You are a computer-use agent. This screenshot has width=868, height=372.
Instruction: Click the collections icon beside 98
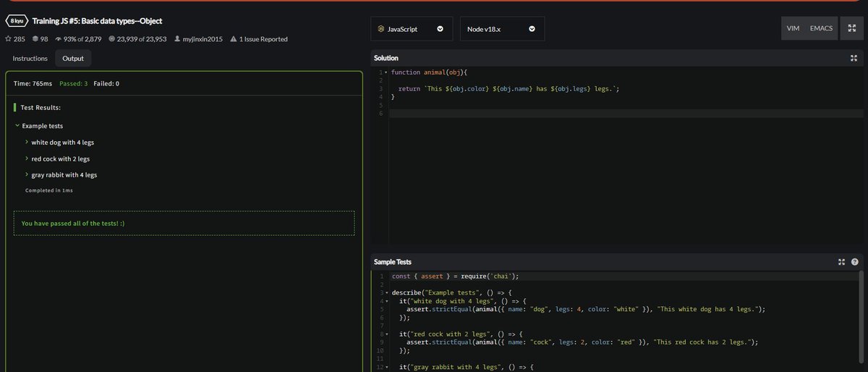pos(35,39)
